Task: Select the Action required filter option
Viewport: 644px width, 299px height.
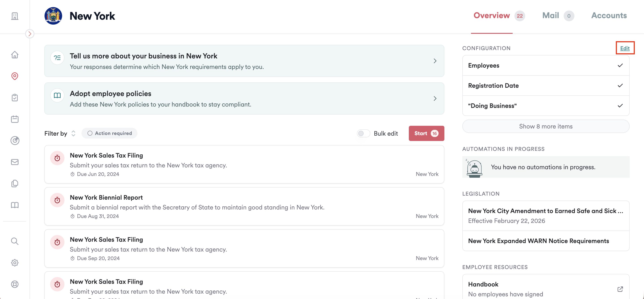Action: pyautogui.click(x=109, y=133)
